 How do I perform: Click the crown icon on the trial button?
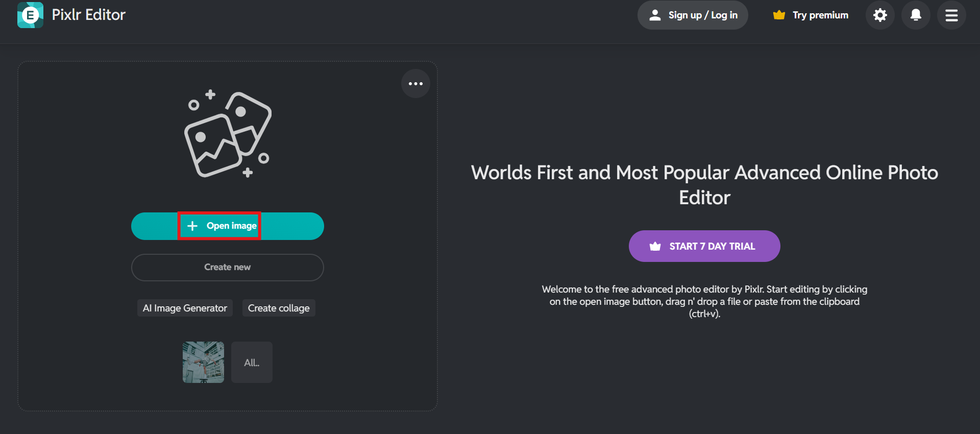pos(655,247)
